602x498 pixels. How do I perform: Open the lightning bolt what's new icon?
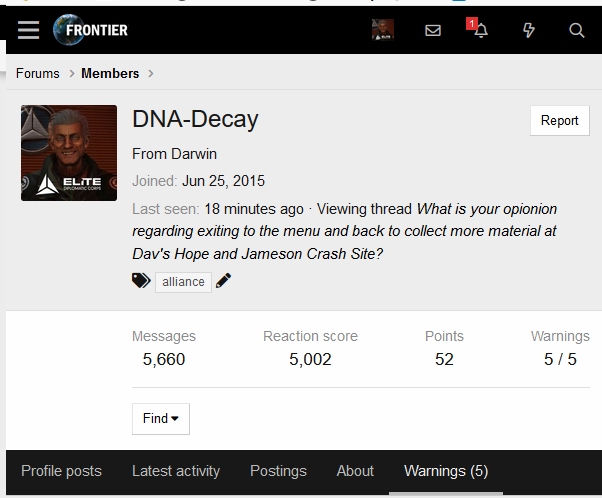click(x=529, y=30)
